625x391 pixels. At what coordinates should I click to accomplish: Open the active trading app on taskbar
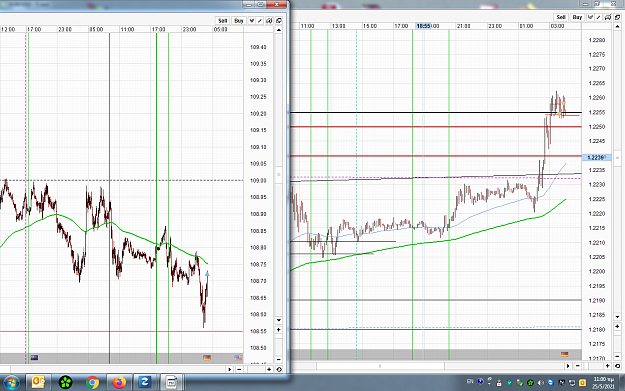(171, 383)
